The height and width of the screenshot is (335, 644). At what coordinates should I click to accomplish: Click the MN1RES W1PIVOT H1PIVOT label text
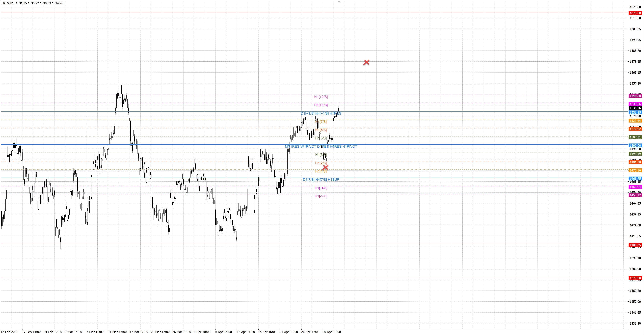pos(321,146)
